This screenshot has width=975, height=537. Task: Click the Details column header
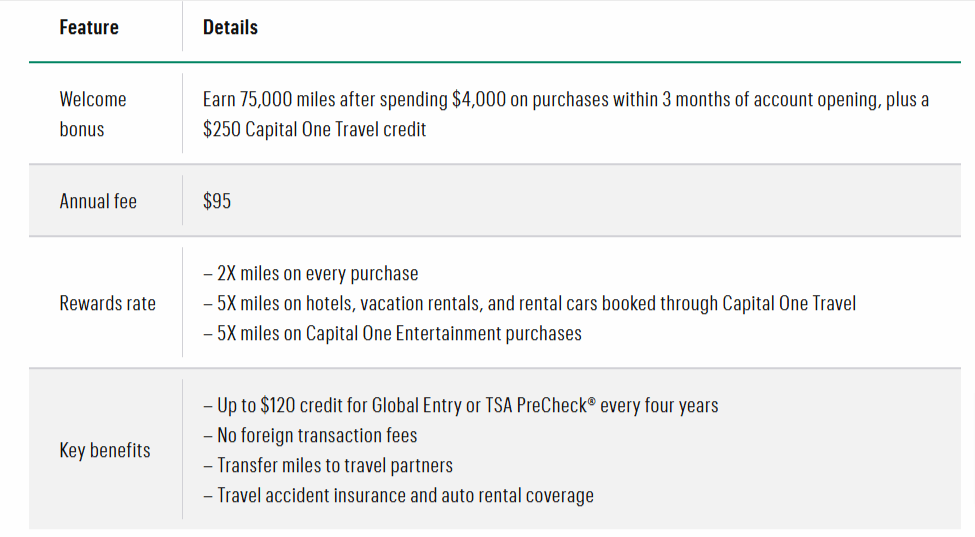[230, 28]
